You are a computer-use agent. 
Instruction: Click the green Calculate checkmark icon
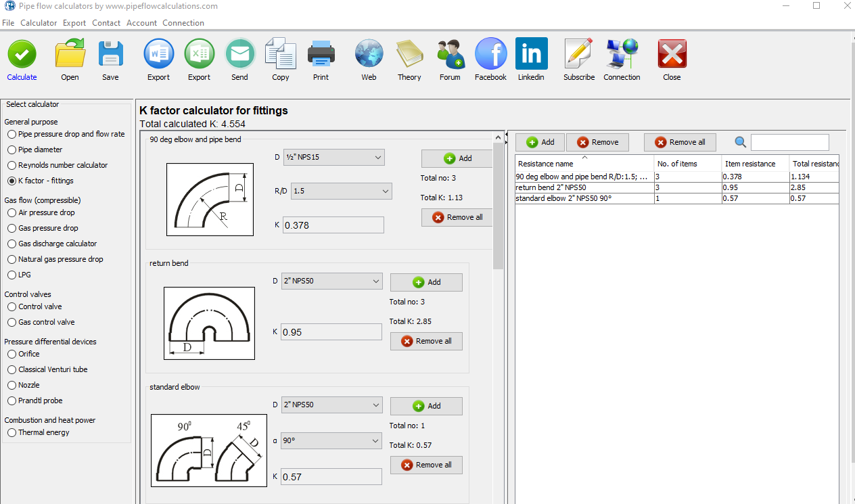[x=22, y=54]
